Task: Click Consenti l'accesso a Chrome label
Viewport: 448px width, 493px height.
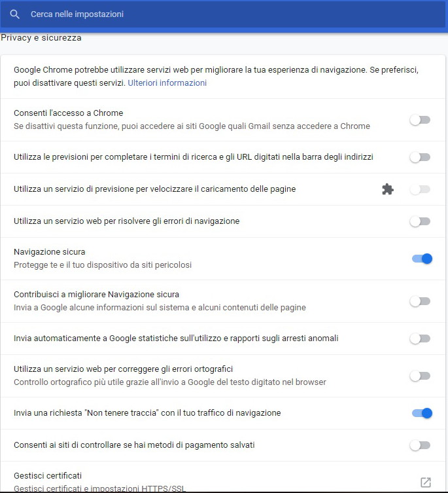Action: coord(69,113)
